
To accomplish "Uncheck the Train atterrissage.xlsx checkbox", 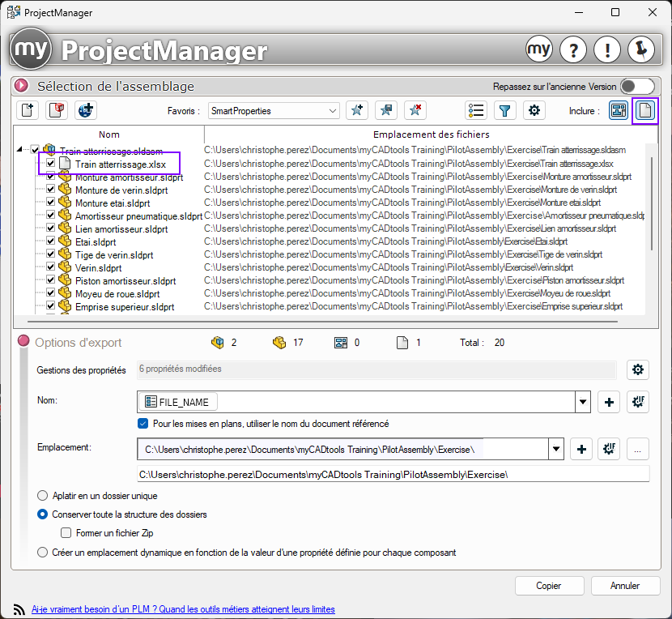I will coord(50,164).
